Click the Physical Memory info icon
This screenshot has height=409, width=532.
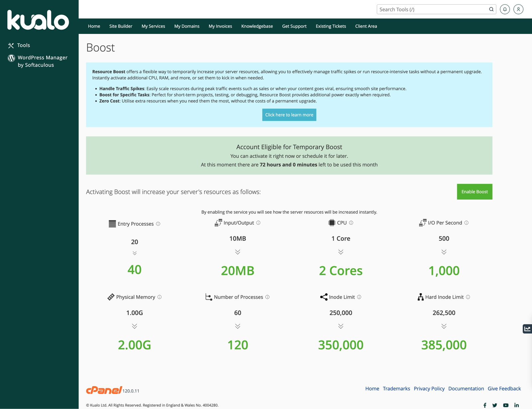tap(160, 297)
